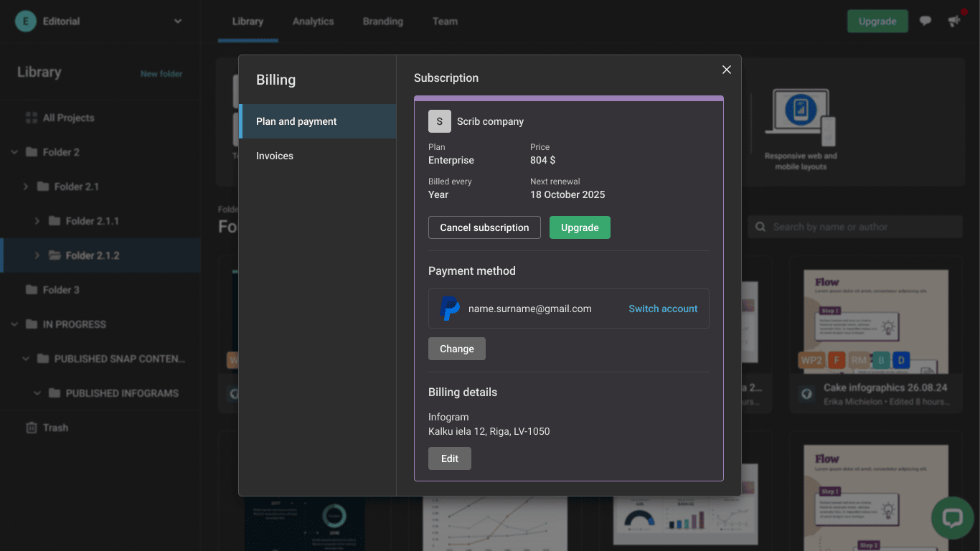Image resolution: width=980 pixels, height=551 pixels.
Task: Collapse PUBLISHED SNAP CONTENT chevron
Action: pyautogui.click(x=26, y=359)
